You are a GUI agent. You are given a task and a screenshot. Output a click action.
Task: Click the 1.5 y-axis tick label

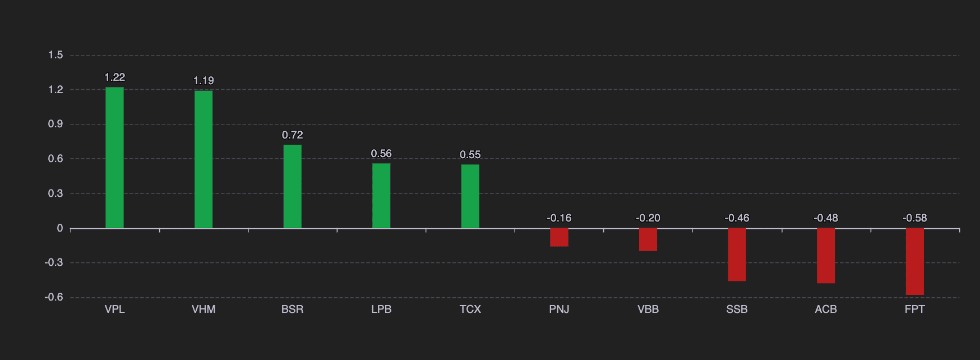[56, 55]
